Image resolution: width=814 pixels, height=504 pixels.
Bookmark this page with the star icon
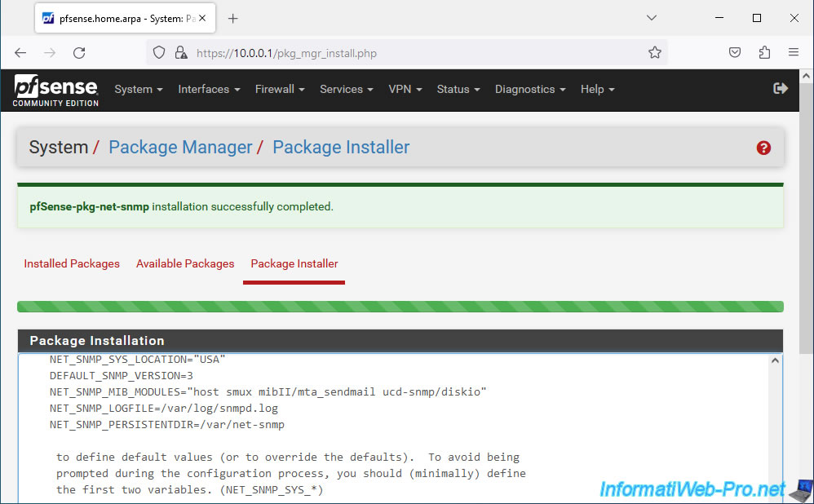(655, 52)
